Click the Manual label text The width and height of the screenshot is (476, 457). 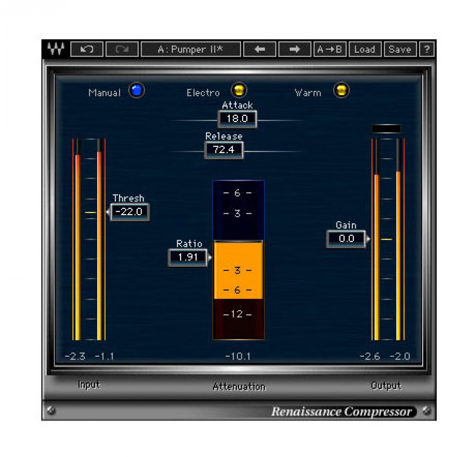(x=104, y=93)
